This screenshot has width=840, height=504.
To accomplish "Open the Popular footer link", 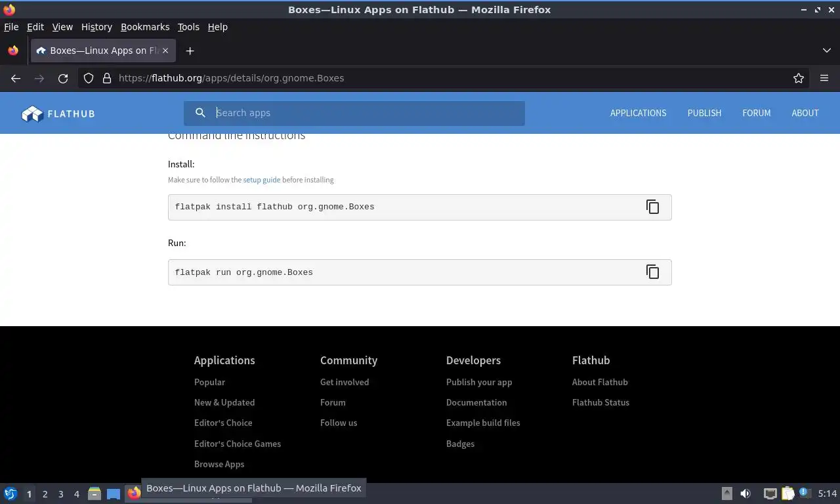I will (209, 382).
